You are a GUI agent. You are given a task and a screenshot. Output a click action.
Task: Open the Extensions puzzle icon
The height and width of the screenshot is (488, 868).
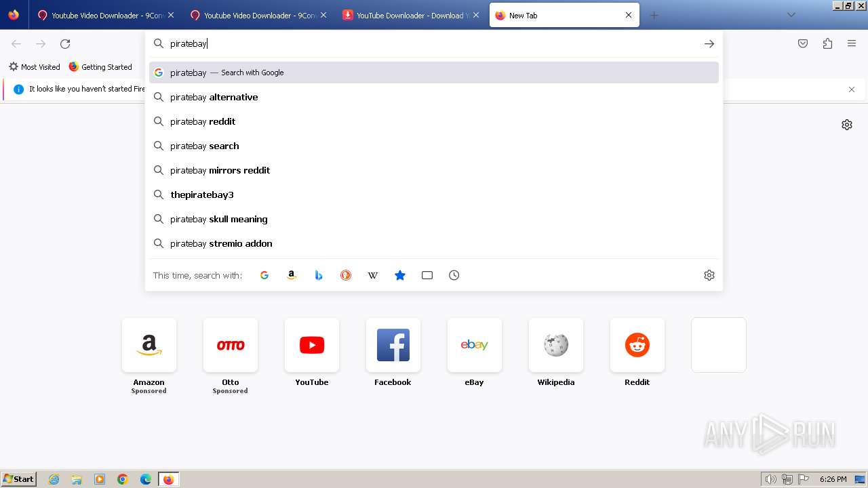pyautogui.click(x=827, y=43)
